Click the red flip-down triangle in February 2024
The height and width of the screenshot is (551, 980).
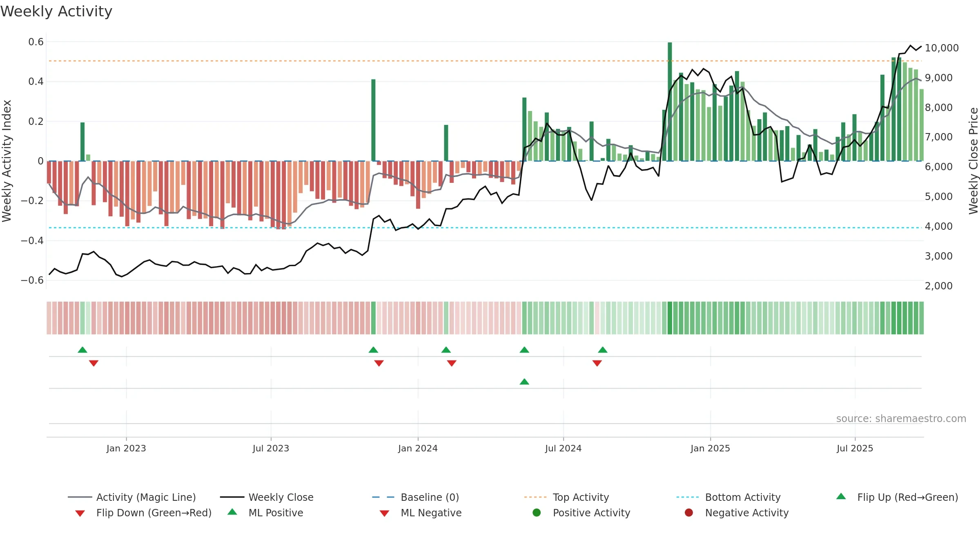click(452, 363)
